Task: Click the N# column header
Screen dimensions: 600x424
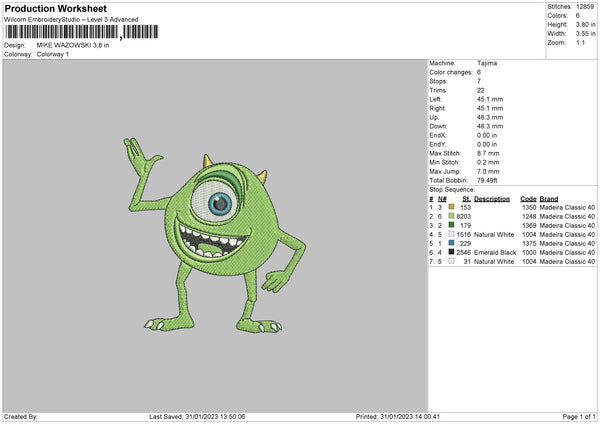Action: [x=431, y=198]
